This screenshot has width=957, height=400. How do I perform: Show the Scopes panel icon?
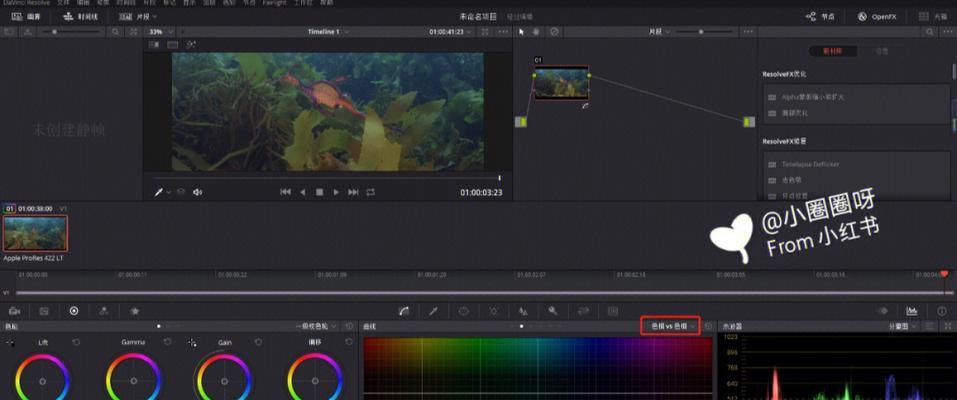912,311
